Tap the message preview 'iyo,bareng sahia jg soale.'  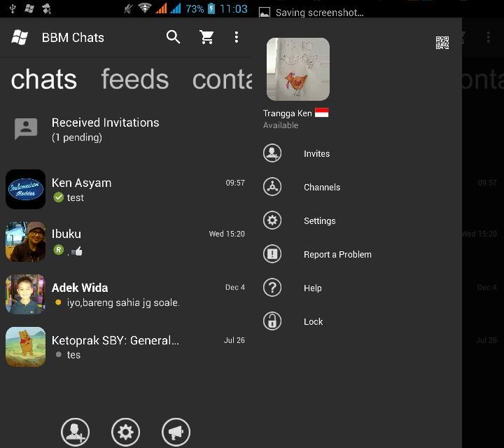coord(123,302)
